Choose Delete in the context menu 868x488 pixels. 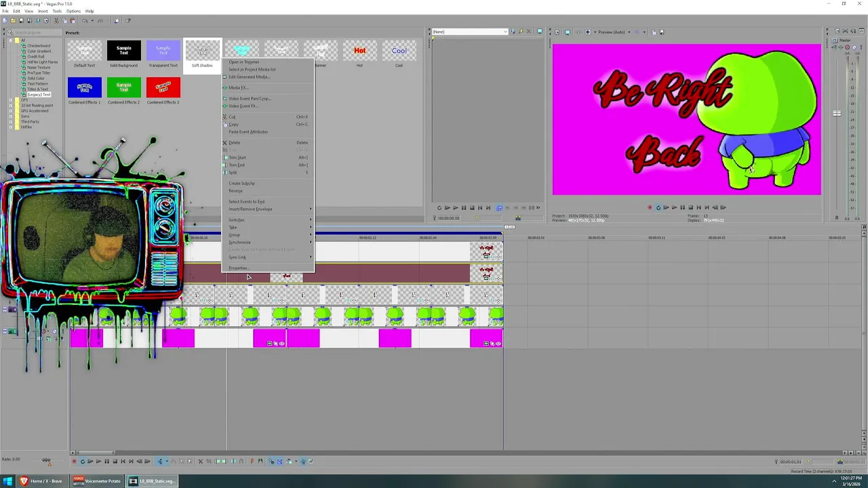pos(268,143)
